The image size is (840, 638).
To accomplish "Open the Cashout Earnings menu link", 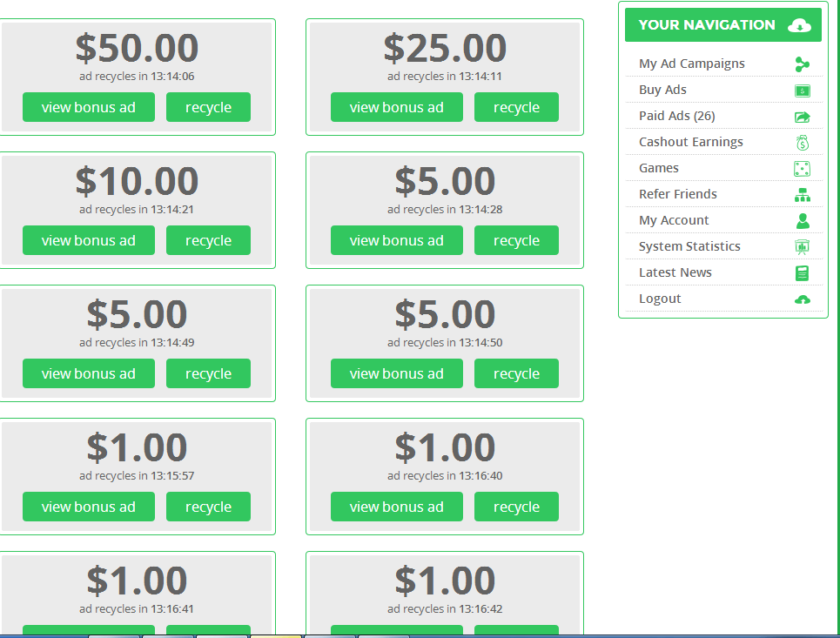I will 690,142.
